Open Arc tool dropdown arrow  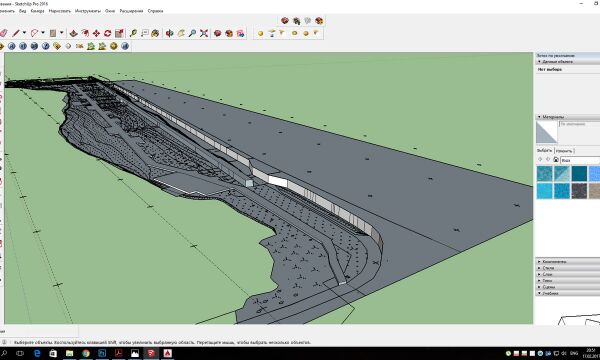tap(43, 33)
